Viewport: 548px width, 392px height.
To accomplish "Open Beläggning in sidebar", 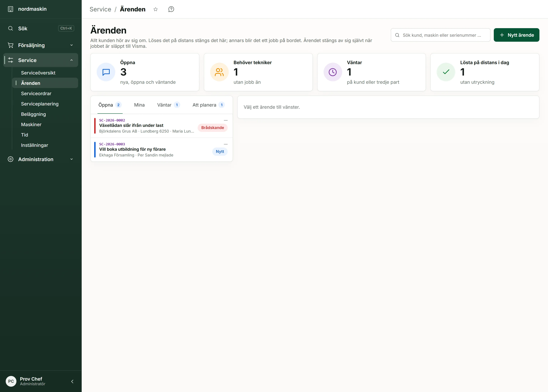I will [x=45, y=114].
